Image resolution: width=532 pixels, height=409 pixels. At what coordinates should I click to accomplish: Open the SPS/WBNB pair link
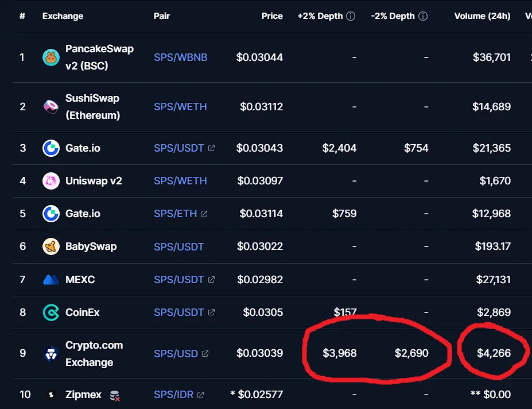pos(181,57)
